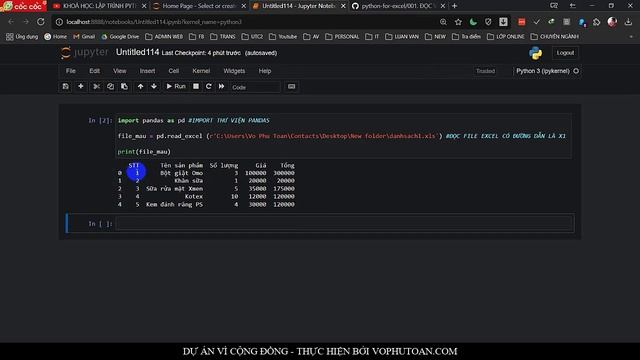Copy selected cells using the toolbar icon

click(110, 87)
